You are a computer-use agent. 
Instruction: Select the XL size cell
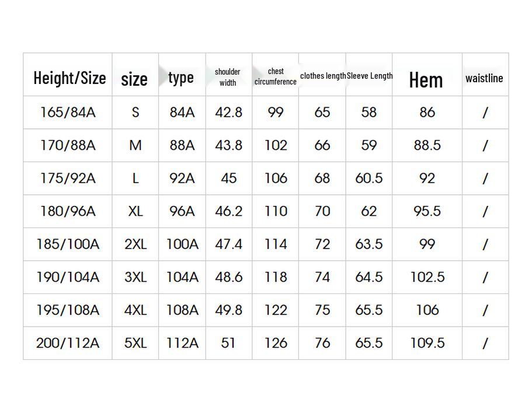pos(135,211)
